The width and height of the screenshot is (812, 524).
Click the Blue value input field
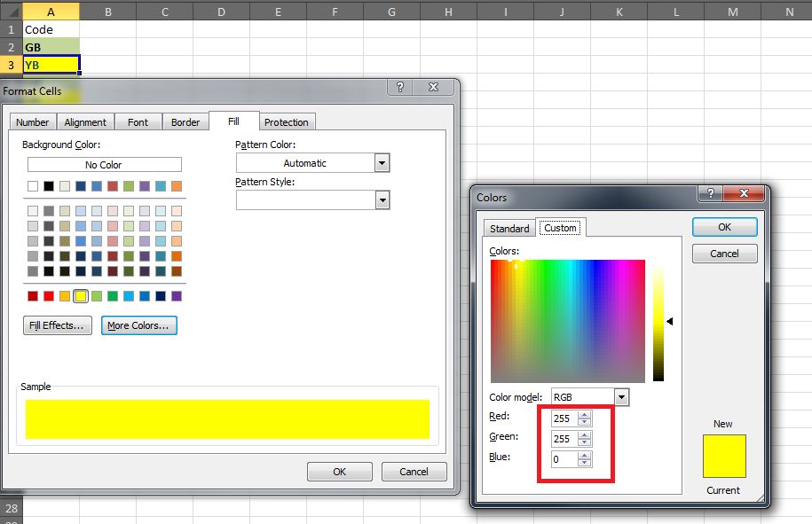(565, 458)
